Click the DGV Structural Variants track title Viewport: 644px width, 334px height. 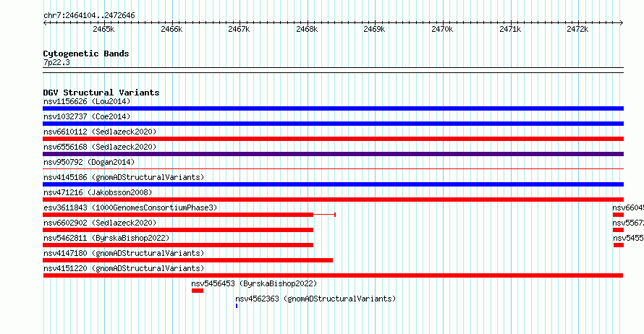coord(101,93)
